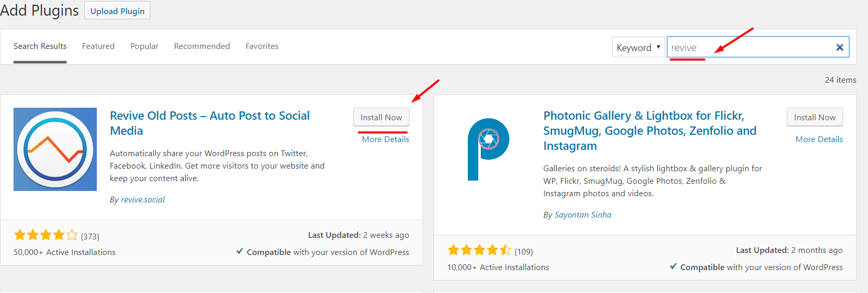This screenshot has height=293, width=868.
Task: Open the Keyword search type dropdown
Action: (639, 47)
